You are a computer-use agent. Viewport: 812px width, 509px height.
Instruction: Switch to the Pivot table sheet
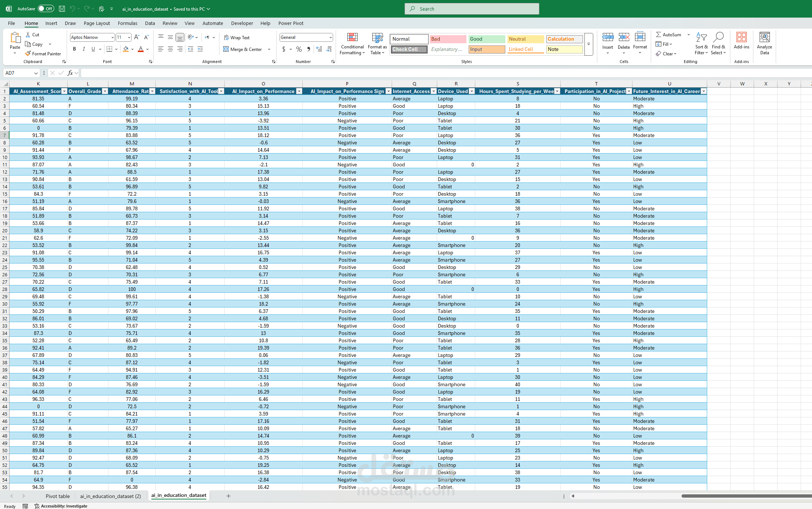point(58,496)
